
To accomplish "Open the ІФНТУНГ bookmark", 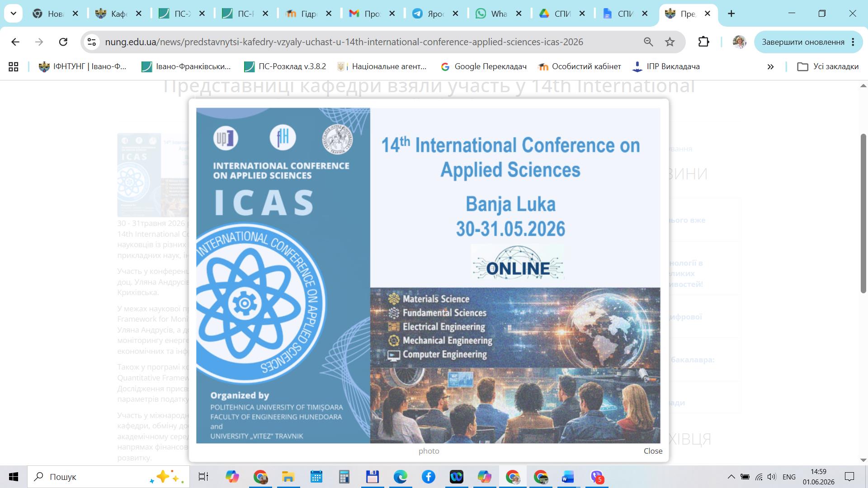I will [x=83, y=66].
